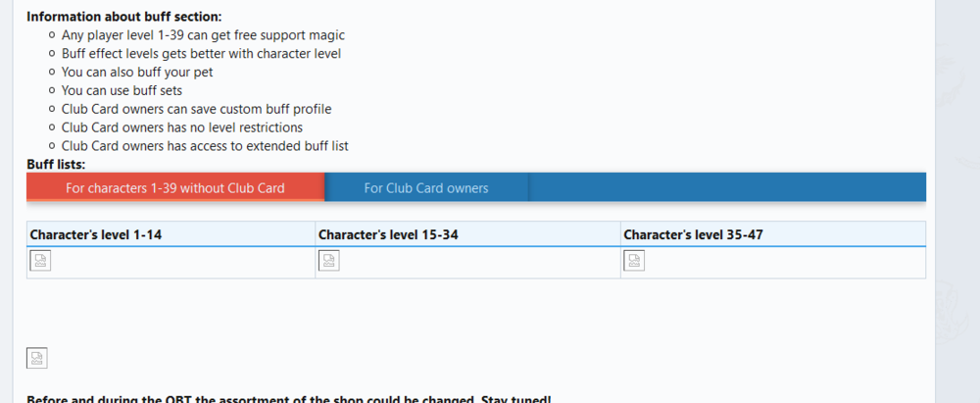Image resolution: width=980 pixels, height=403 pixels.
Task: Click the 'Before and during the OBT' notice
Action: 287,399
